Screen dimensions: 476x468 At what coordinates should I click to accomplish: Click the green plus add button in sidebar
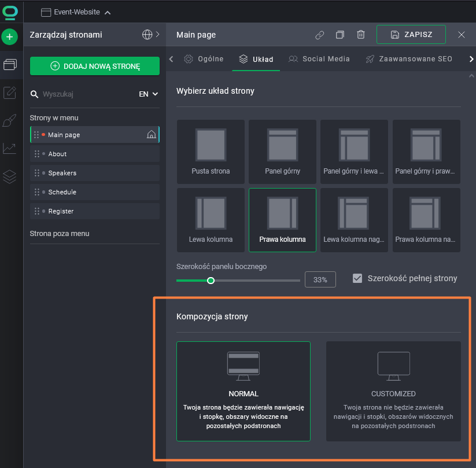[x=10, y=37]
